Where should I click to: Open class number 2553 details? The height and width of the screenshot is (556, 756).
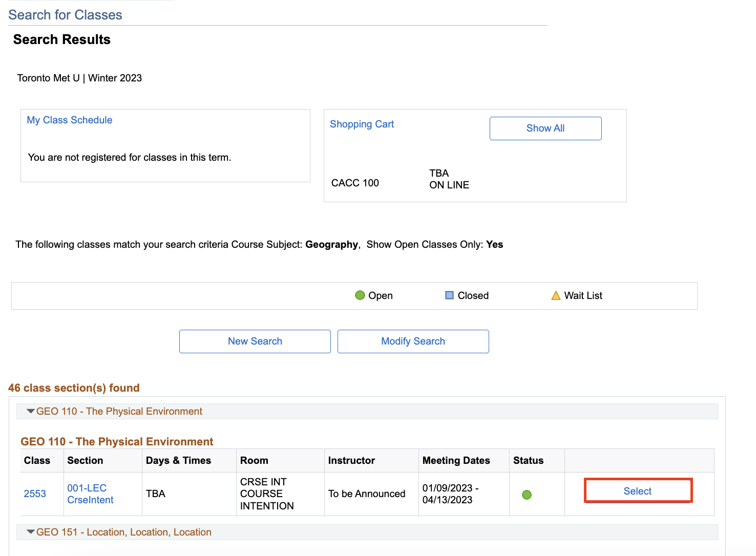[35, 494]
